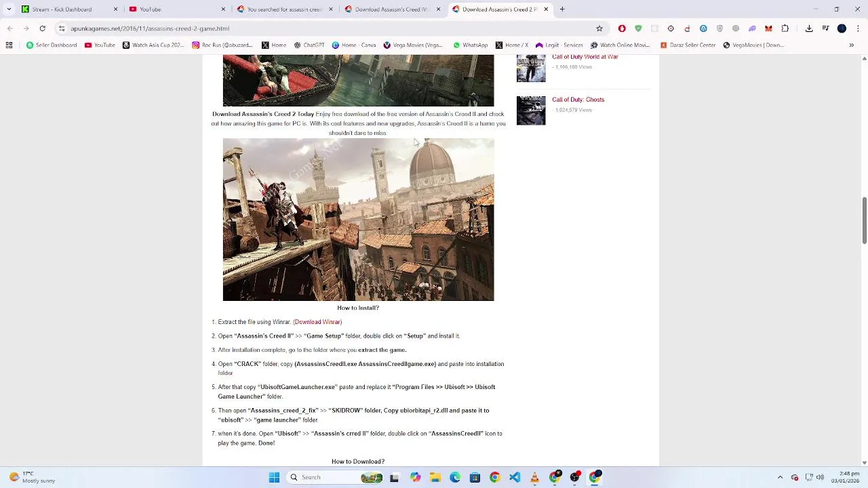868x488 pixels.
Task: Open the WhatsApp bookmark
Action: pyautogui.click(x=470, y=45)
